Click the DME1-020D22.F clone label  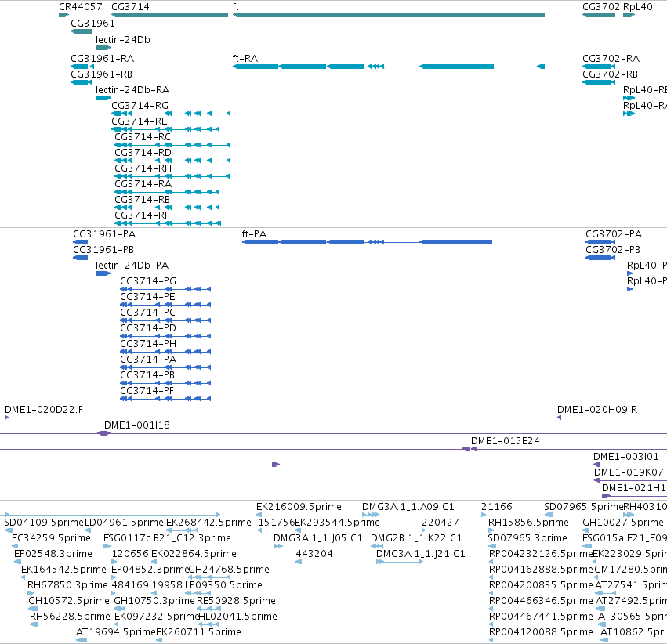pos(44,409)
